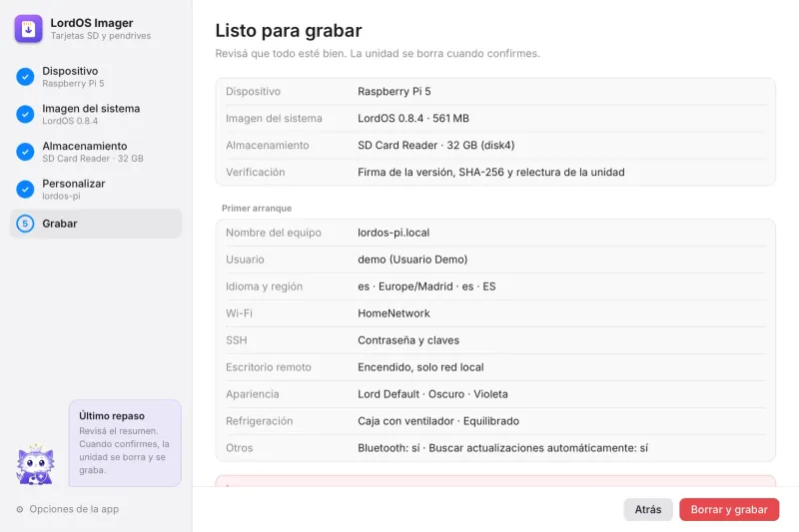
Task: Click the Último repaso tip bubble
Action: click(x=126, y=443)
